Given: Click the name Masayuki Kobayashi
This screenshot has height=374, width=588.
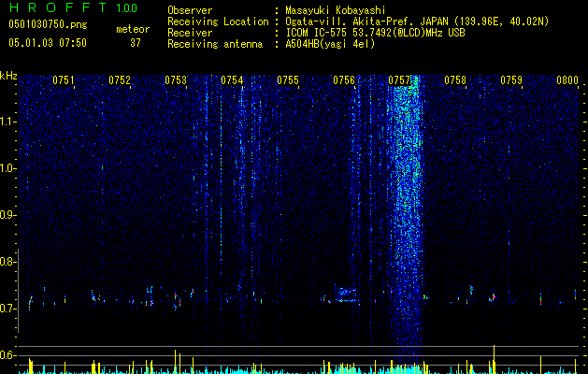Looking at the screenshot, I should [336, 10].
